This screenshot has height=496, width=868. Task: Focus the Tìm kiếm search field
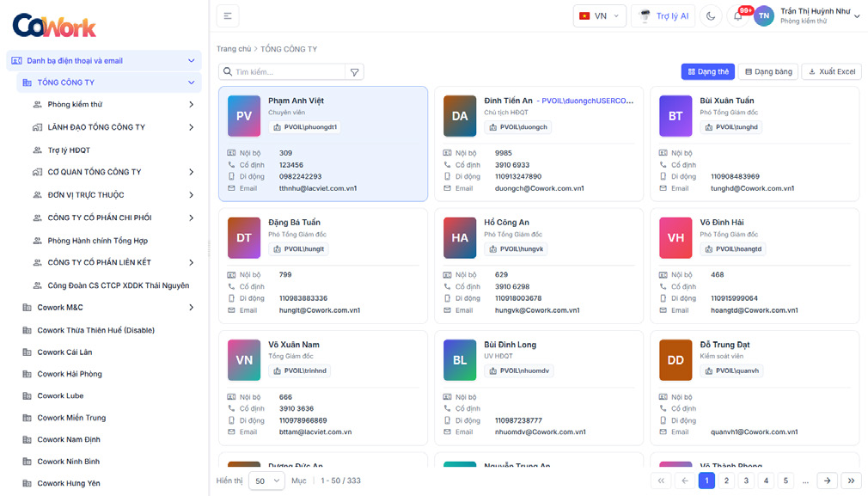point(283,72)
